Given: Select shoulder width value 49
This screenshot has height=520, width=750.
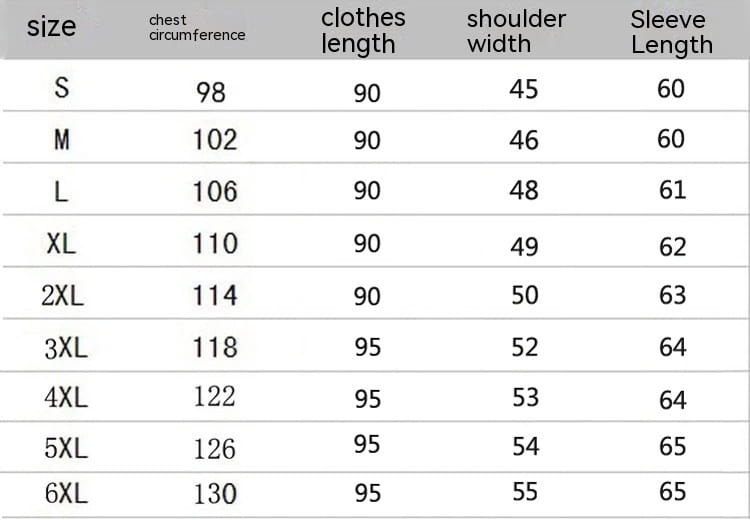Looking at the screenshot, I should coord(524,246).
